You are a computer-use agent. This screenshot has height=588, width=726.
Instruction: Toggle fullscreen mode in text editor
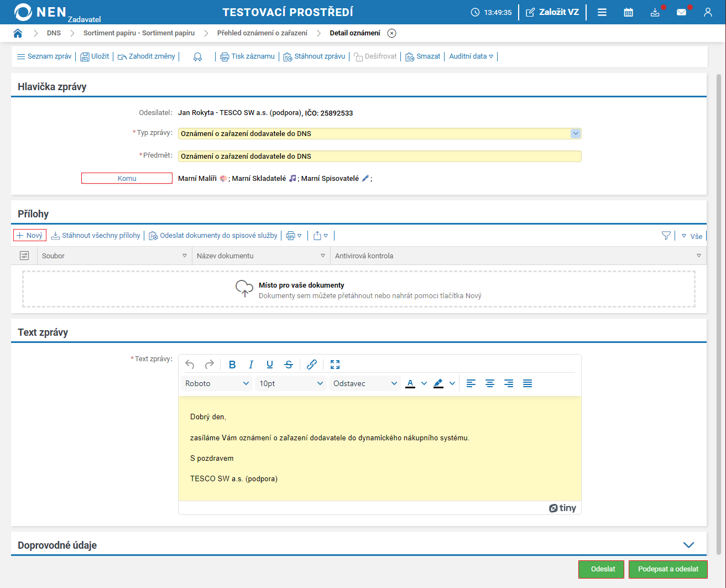tap(335, 365)
